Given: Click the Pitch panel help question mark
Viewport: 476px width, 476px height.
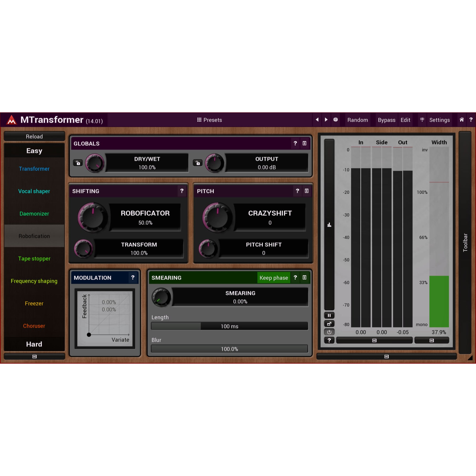Looking at the screenshot, I should tap(297, 191).
